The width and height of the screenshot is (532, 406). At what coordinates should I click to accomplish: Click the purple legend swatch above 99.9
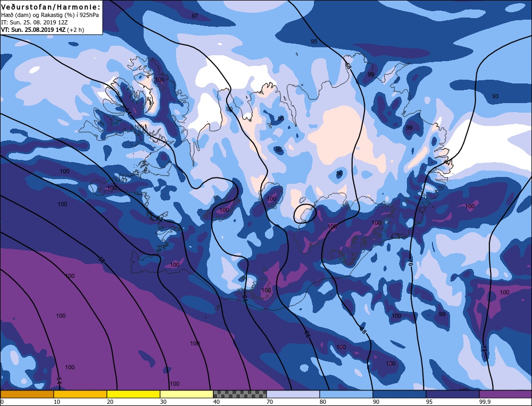pos(505,394)
